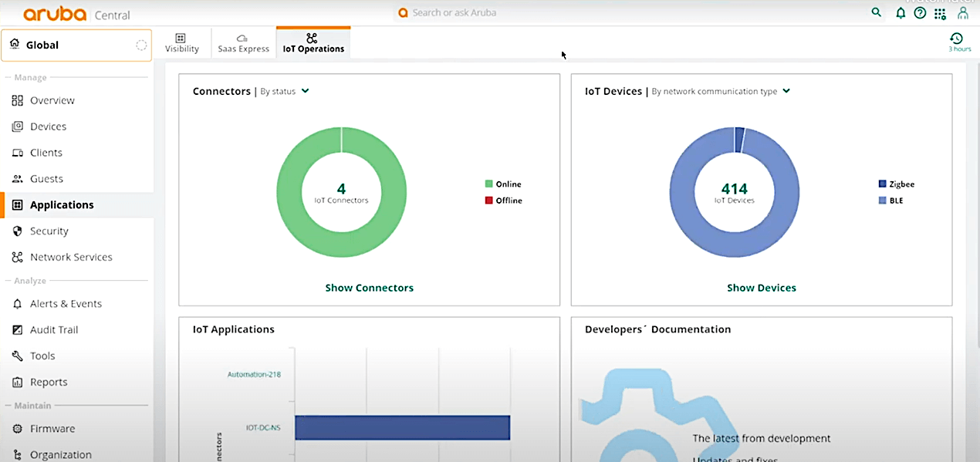Open the Global context selector
The height and width of the screenshot is (462, 980).
[x=76, y=45]
